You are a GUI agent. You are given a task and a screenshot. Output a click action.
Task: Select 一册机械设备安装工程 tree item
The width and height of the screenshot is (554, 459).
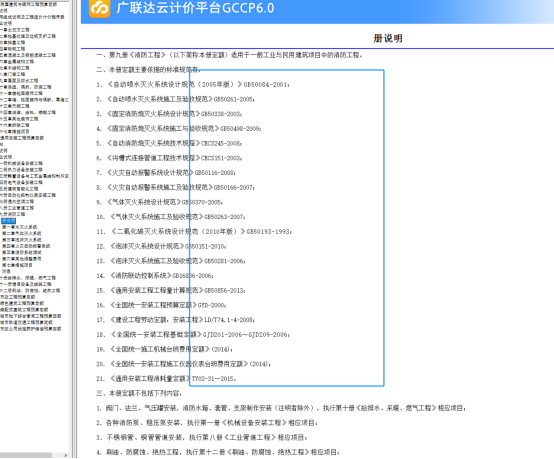click(21, 163)
